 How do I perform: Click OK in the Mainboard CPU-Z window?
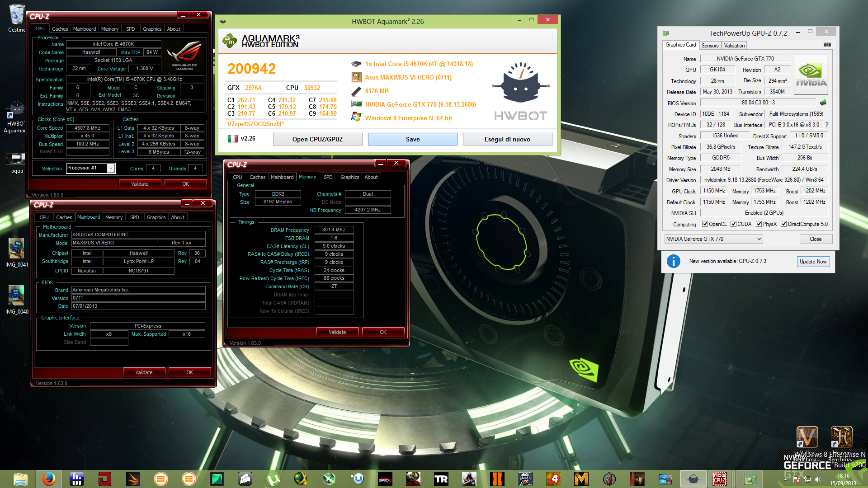[x=189, y=372]
